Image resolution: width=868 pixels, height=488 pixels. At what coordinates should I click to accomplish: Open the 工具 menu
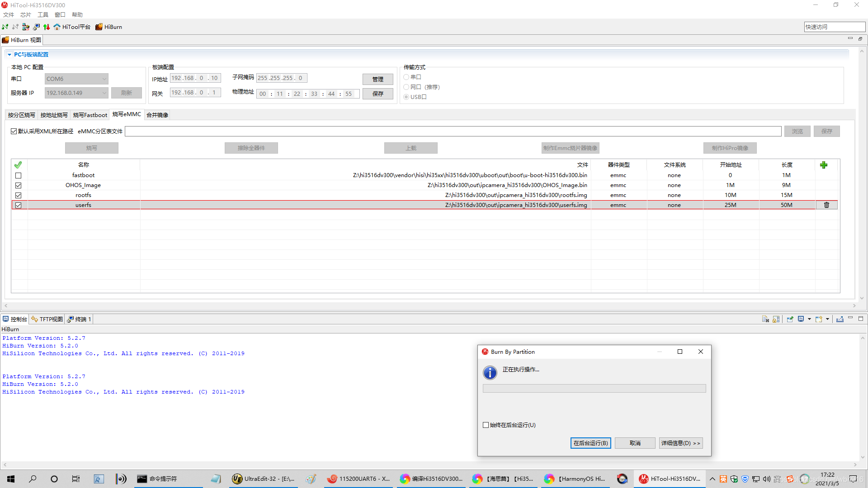tap(42, 15)
